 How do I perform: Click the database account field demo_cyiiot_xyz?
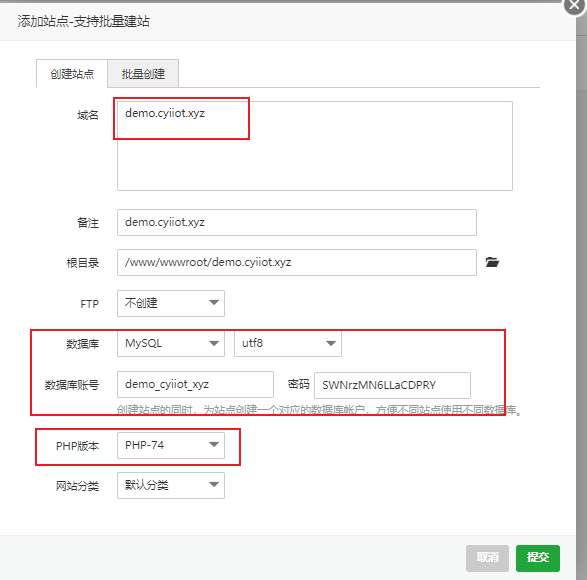coord(195,385)
